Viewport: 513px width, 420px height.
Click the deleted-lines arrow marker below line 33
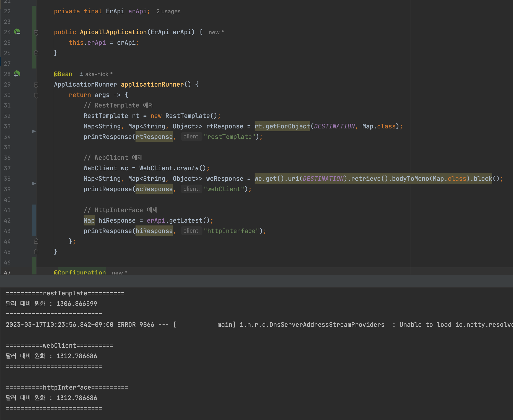[x=34, y=131]
